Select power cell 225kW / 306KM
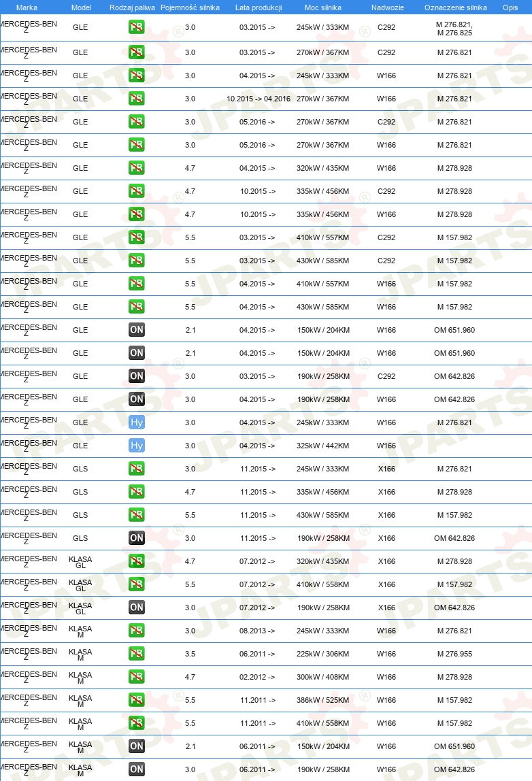 pyautogui.click(x=322, y=654)
